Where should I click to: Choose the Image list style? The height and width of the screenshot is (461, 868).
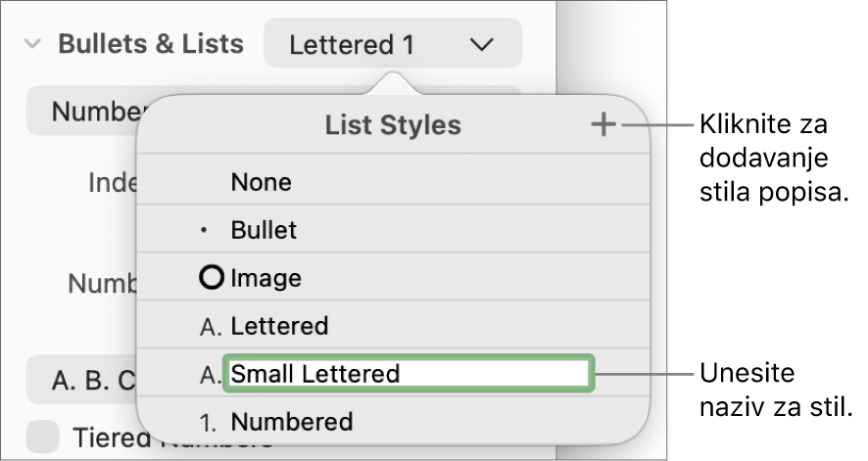click(266, 278)
